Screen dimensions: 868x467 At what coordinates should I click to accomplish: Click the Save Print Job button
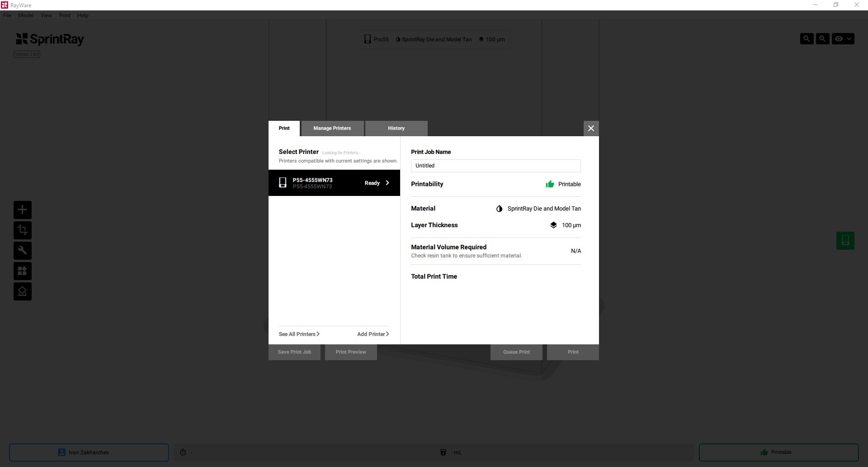(x=294, y=352)
